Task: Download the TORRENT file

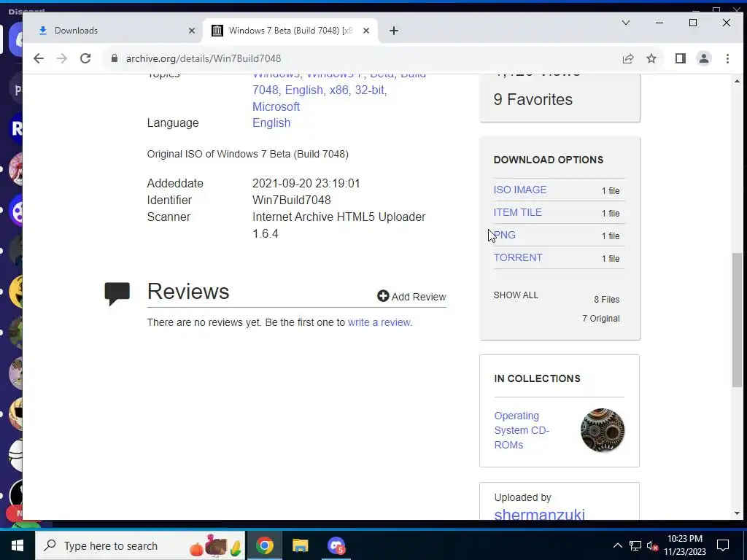Action: click(x=518, y=257)
